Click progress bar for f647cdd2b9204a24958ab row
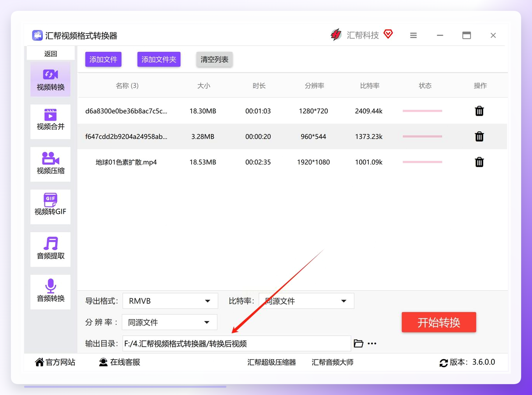 coord(423,136)
